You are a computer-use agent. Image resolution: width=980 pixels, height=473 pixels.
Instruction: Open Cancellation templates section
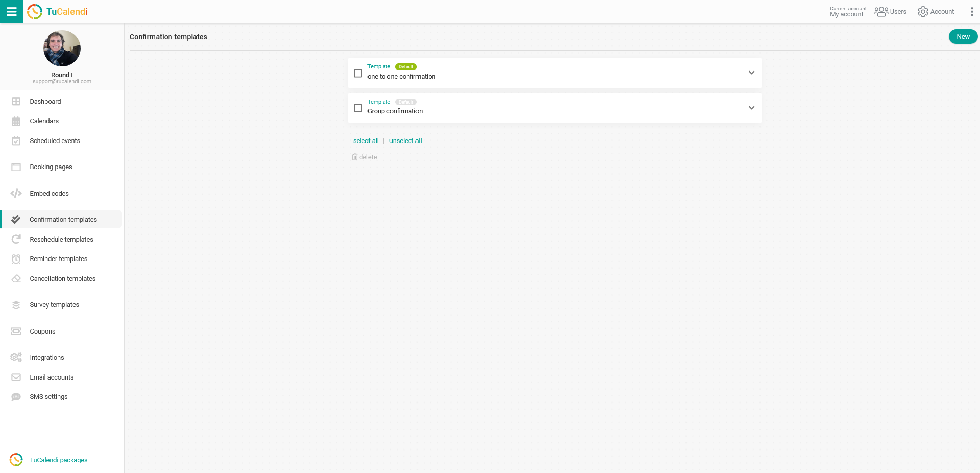62,278
